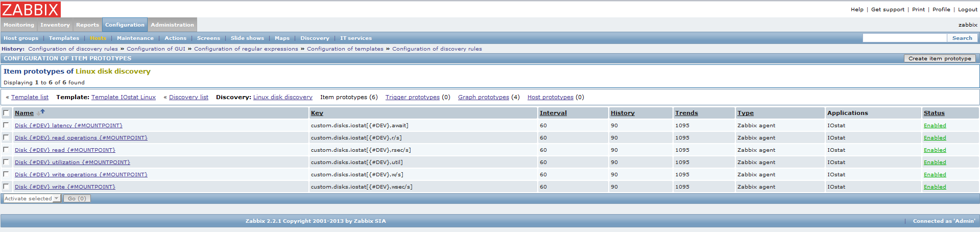Click the Name column sort arrow
This screenshot has width=980, height=232.
click(42, 111)
